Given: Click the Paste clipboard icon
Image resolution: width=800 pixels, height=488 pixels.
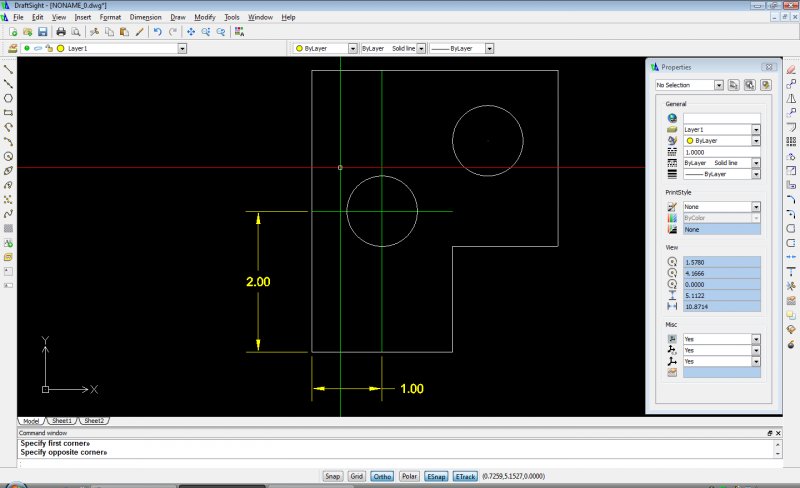Looking at the screenshot, I should [x=124, y=32].
